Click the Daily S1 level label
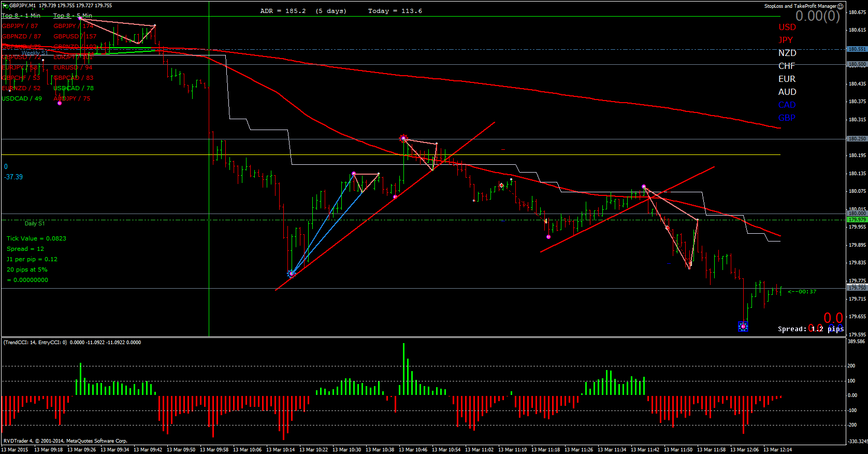The image size is (868, 454). click(35, 223)
